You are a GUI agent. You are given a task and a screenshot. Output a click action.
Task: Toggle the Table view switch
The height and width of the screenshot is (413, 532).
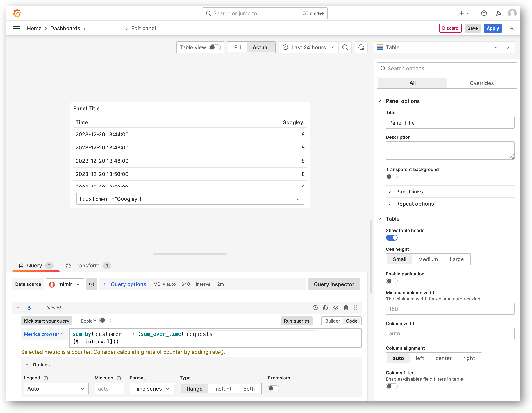[215, 47]
